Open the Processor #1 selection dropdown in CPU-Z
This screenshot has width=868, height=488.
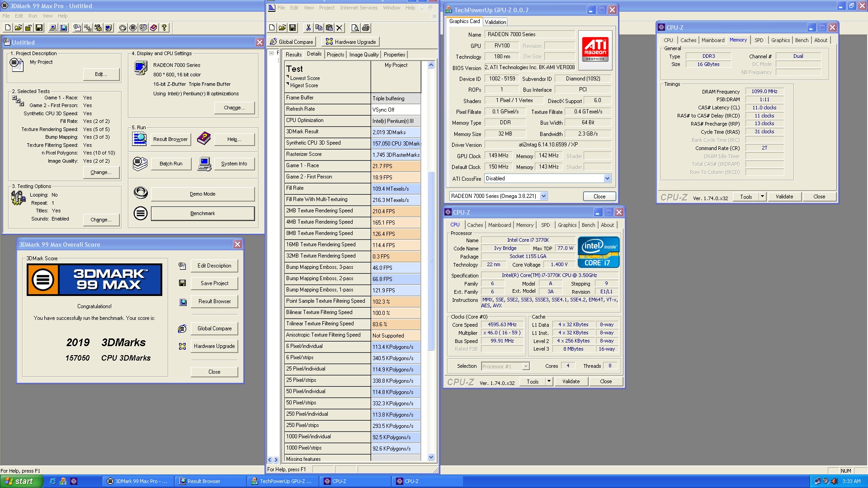tap(526, 366)
